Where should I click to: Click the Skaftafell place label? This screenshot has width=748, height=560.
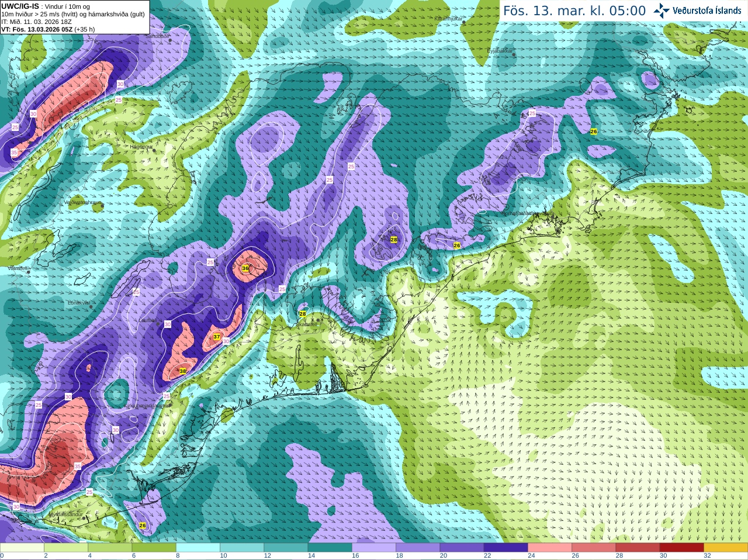[x=307, y=324]
